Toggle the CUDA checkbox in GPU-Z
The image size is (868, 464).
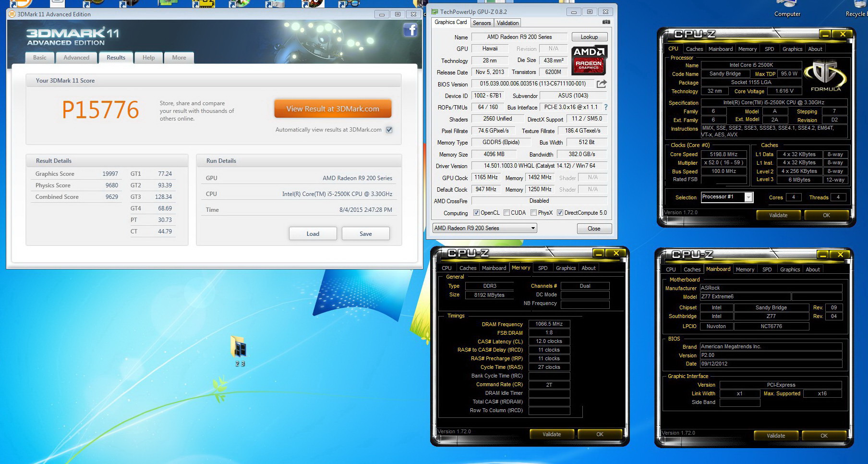pyautogui.click(x=506, y=213)
